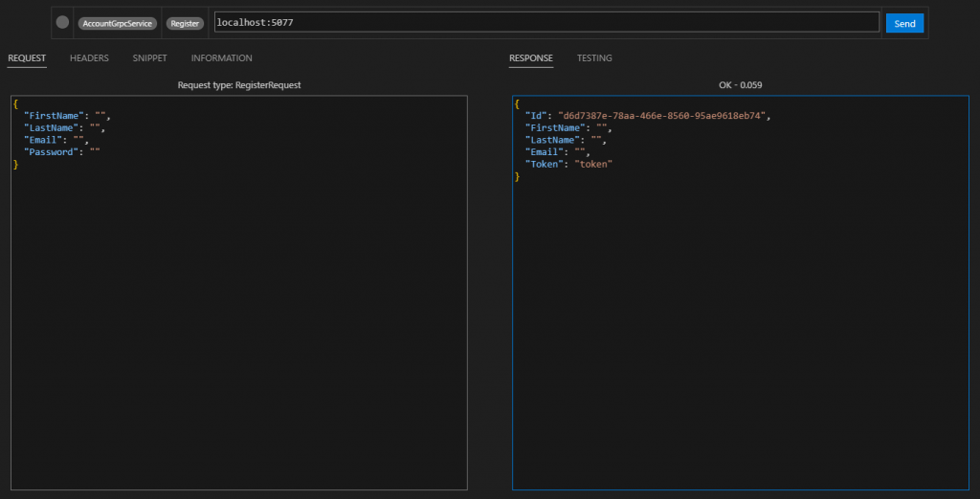Image resolution: width=980 pixels, height=499 pixels.
Task: Select the RESPONSE tab
Action: tap(530, 58)
